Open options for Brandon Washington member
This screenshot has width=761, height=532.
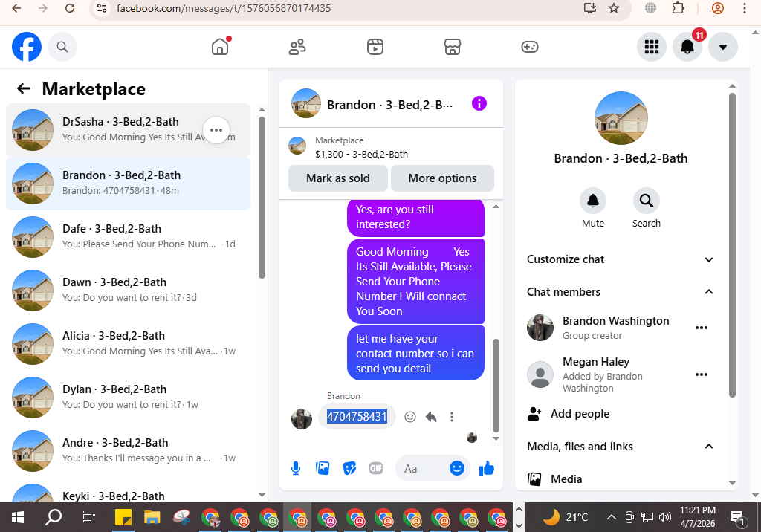pyautogui.click(x=702, y=328)
